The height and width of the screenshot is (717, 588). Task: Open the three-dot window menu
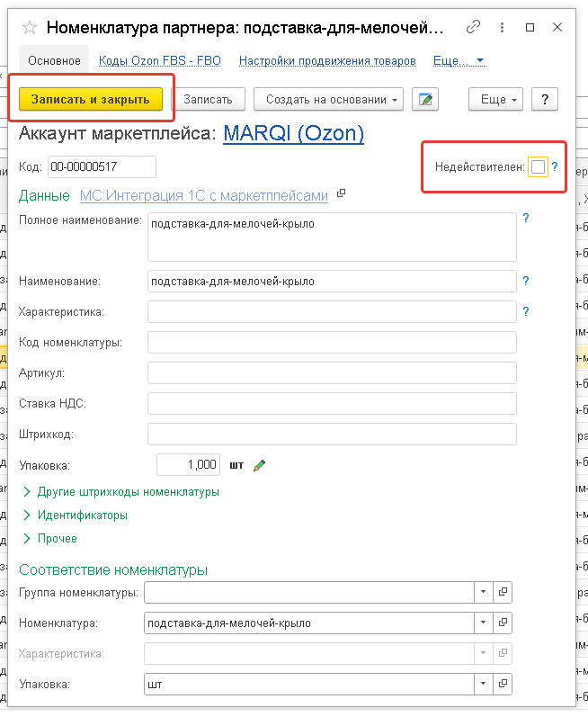502,27
